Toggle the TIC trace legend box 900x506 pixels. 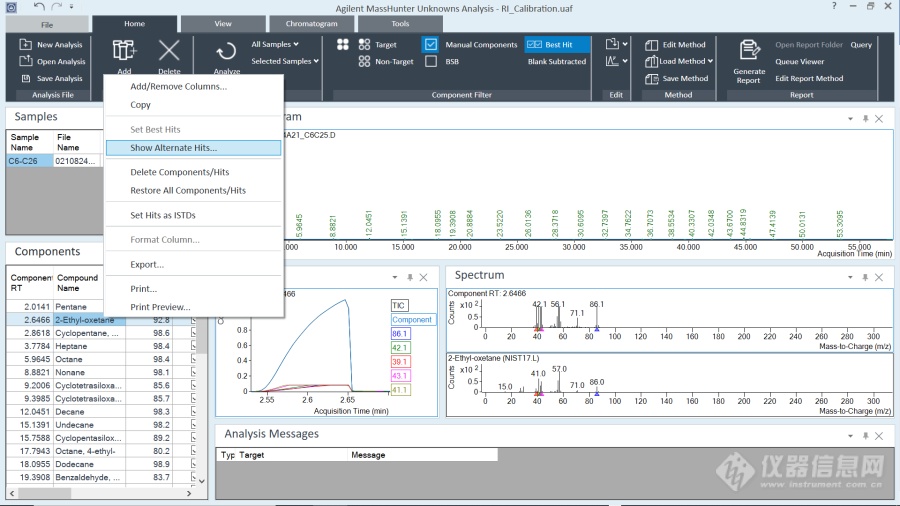click(x=399, y=305)
